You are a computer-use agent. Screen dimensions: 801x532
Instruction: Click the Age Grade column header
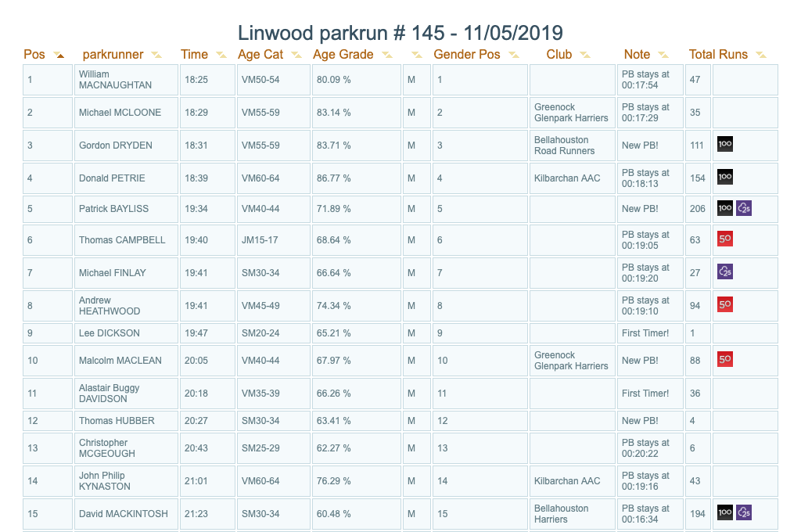[343, 54]
